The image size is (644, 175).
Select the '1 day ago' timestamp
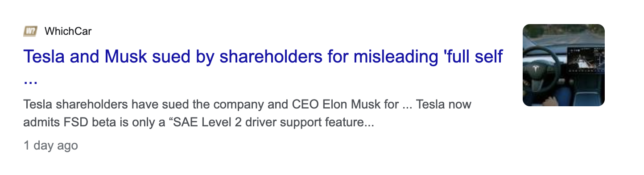coord(50,146)
